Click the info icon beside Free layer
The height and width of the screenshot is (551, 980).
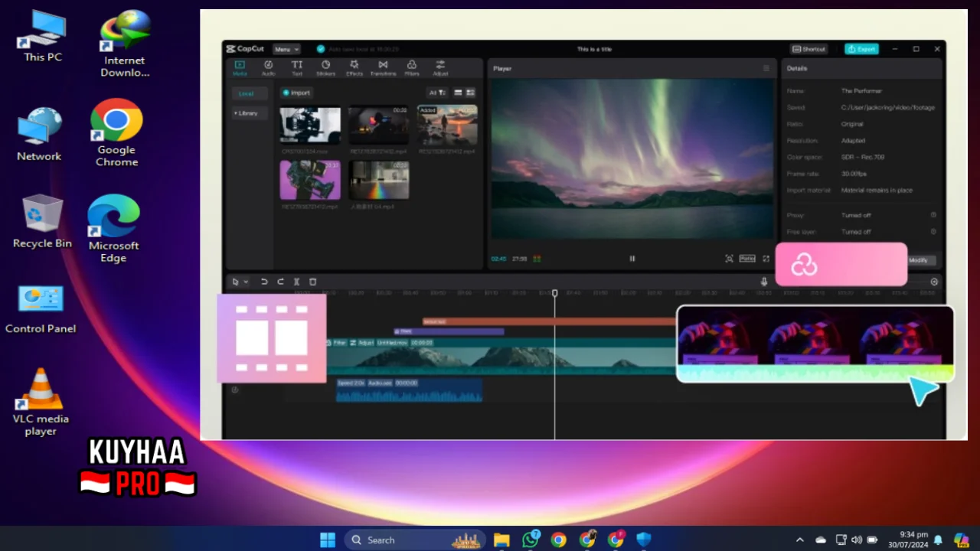933,232
